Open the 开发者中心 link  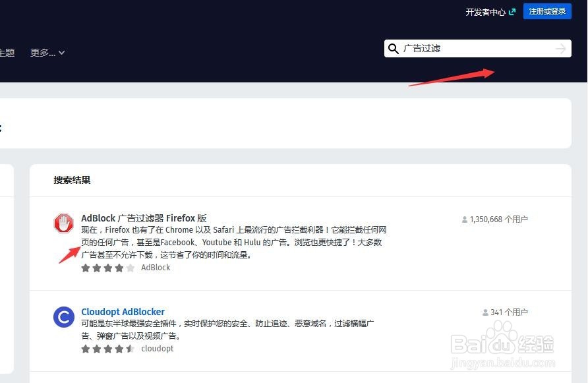pyautogui.click(x=490, y=12)
